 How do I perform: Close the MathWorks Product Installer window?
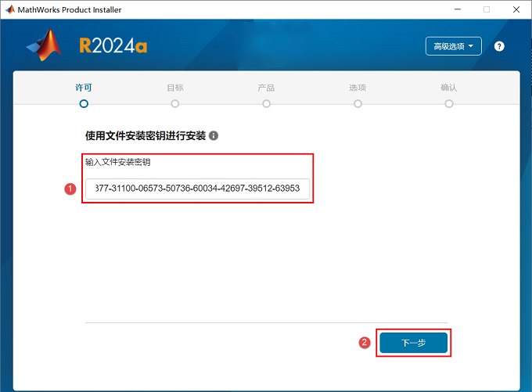(516, 9)
